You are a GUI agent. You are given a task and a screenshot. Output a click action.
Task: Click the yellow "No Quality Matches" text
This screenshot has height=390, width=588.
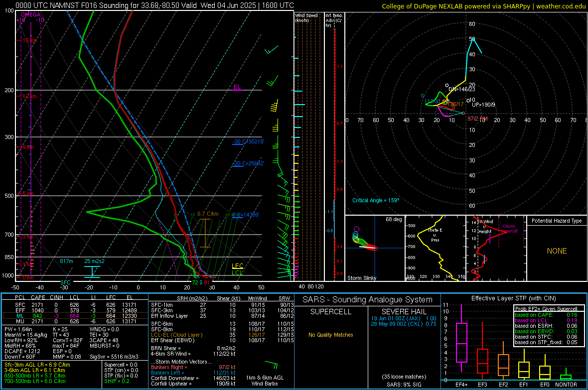click(331, 335)
